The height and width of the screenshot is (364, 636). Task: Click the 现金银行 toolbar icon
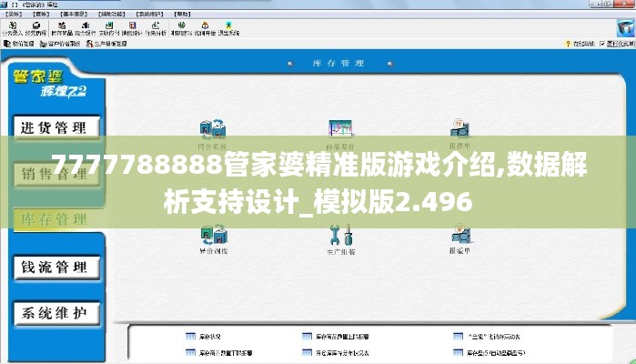86,28
